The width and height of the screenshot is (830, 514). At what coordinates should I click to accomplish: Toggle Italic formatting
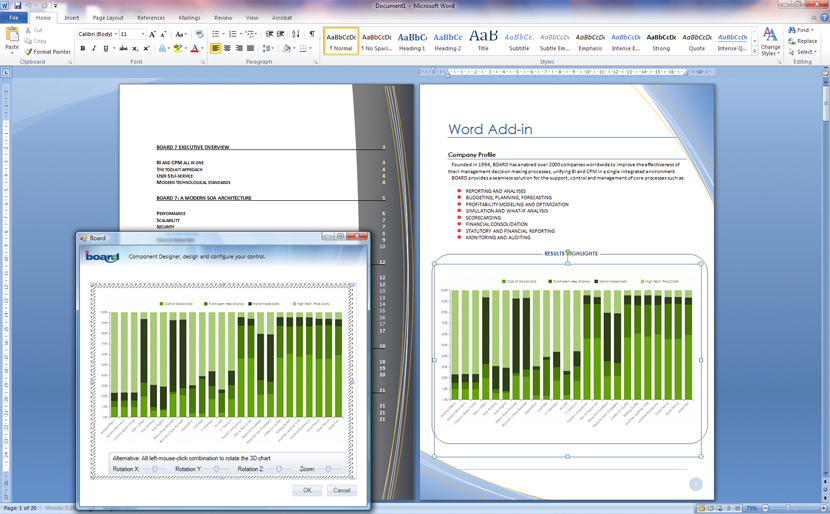(94, 48)
